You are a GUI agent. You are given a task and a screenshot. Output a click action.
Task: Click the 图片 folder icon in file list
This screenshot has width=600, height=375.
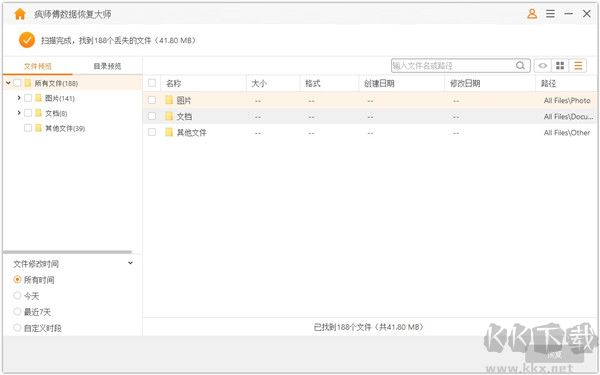(x=169, y=100)
